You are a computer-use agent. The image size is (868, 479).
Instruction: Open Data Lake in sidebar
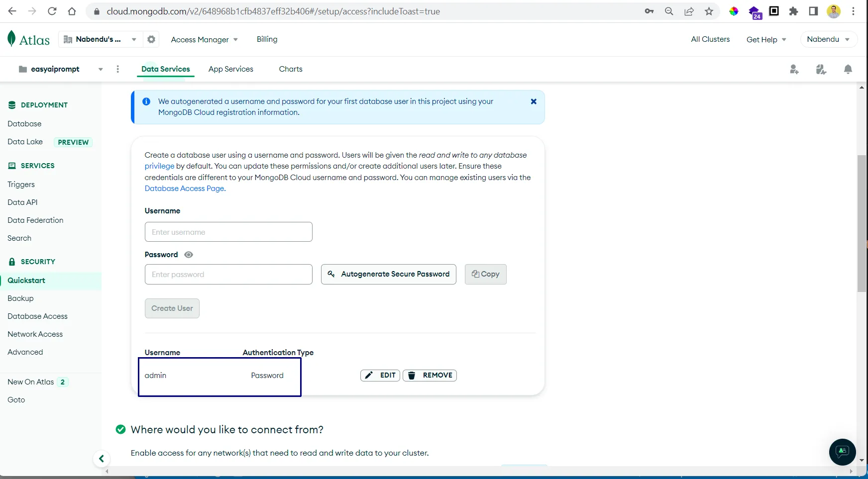tap(25, 142)
